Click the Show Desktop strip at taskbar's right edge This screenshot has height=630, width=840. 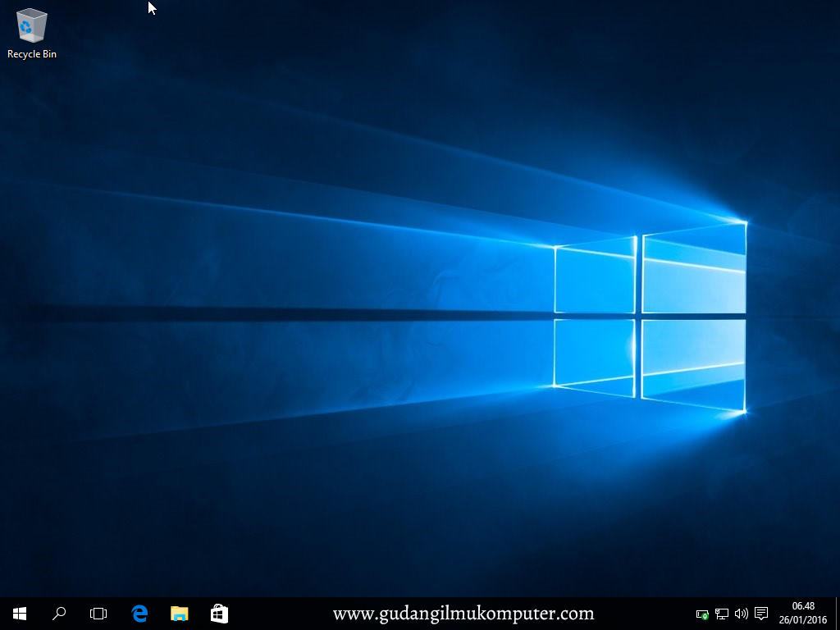(838, 614)
